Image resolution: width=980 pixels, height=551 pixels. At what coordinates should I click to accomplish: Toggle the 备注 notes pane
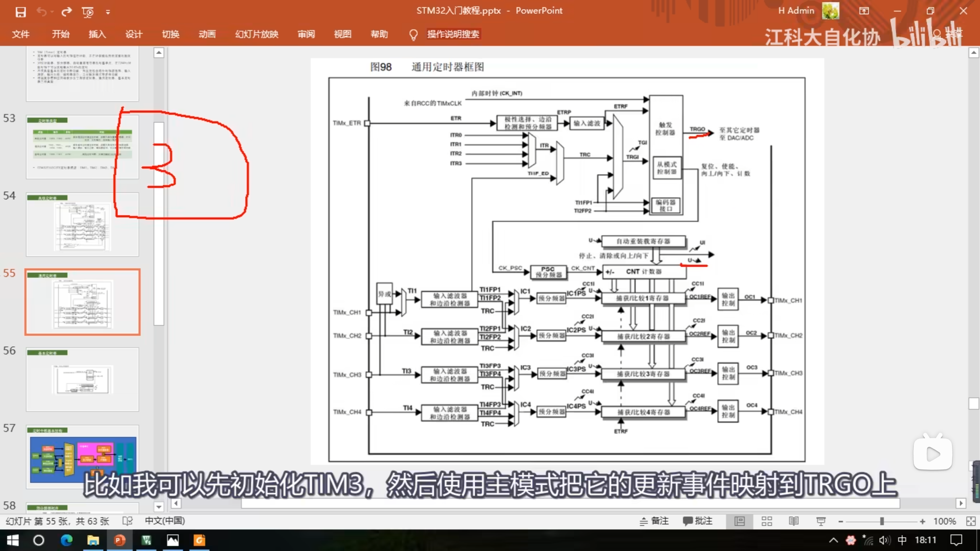pyautogui.click(x=654, y=521)
